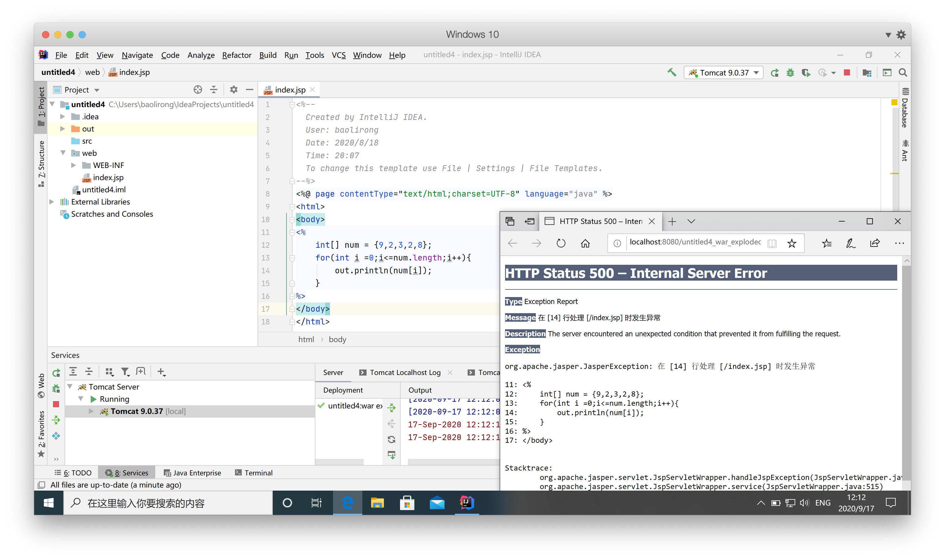Click the Deploy All icon in Services sidebar
945x560 pixels.
[56, 420]
